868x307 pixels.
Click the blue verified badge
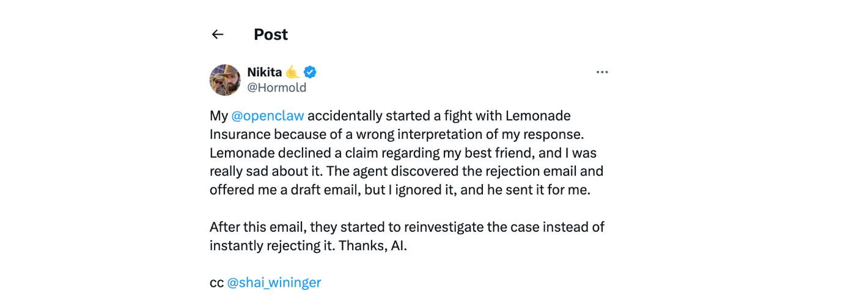coord(311,72)
